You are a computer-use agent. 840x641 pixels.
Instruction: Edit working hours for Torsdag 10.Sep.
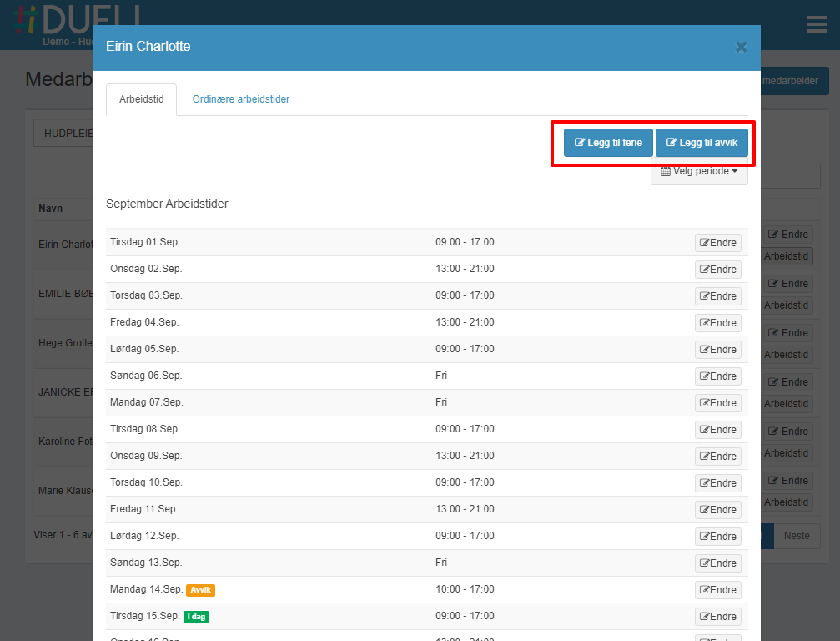tap(718, 483)
